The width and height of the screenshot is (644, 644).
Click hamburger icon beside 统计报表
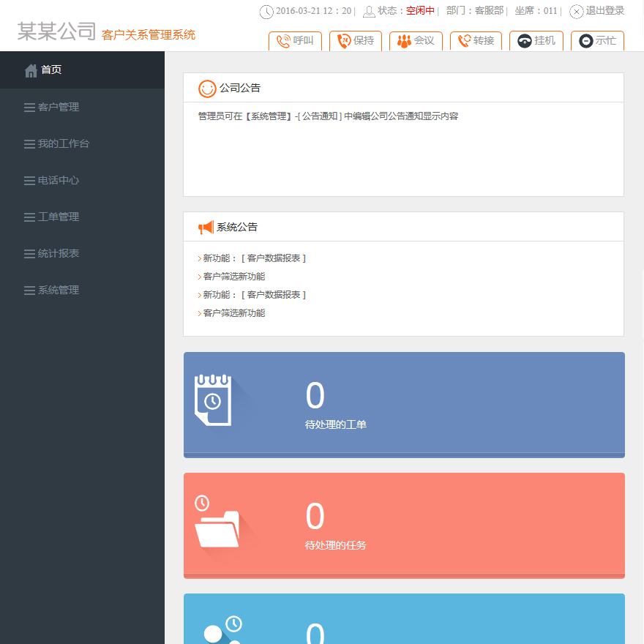click(29, 254)
